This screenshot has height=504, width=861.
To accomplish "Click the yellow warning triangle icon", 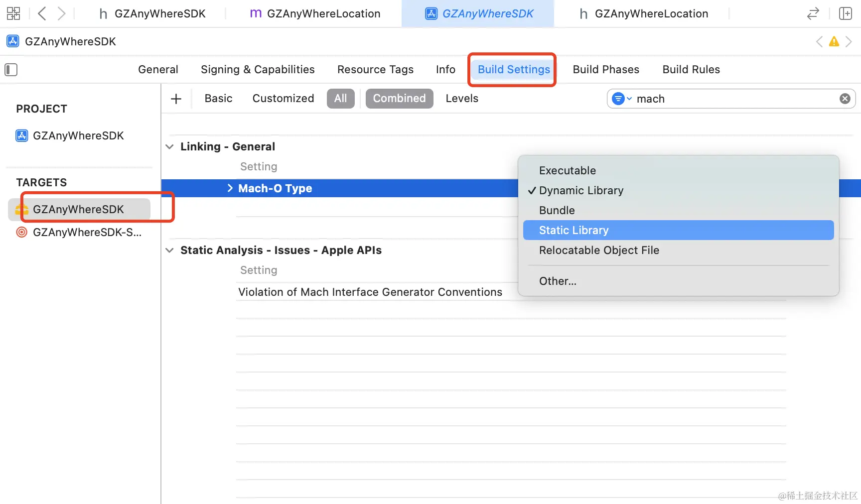I will pyautogui.click(x=834, y=42).
